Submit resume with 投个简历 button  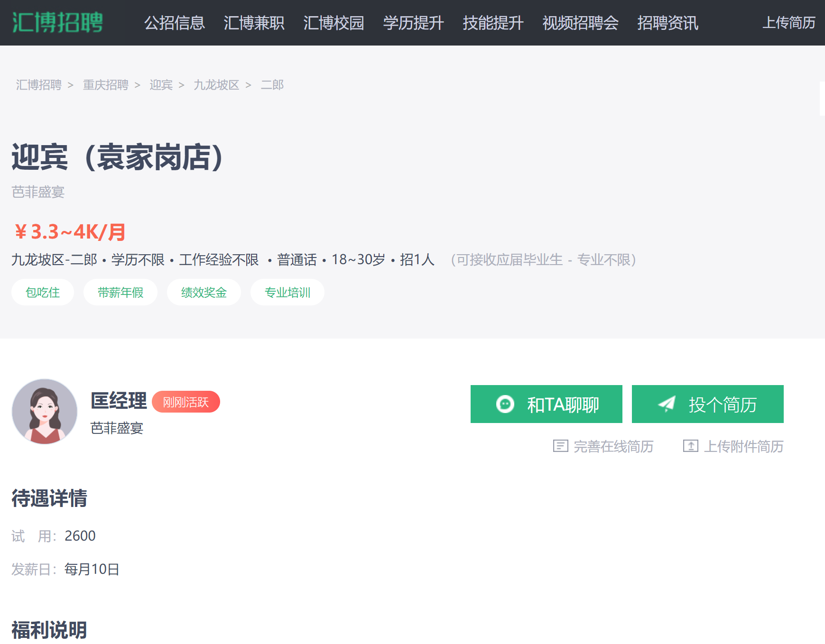[708, 404]
